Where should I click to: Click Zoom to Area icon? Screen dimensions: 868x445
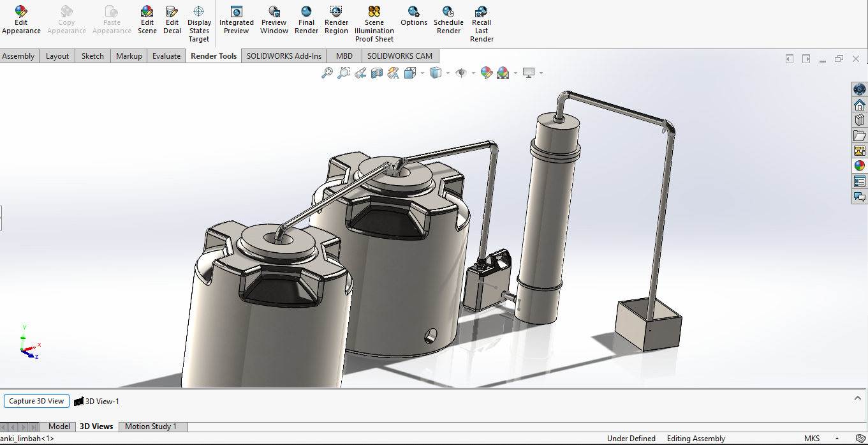343,73
